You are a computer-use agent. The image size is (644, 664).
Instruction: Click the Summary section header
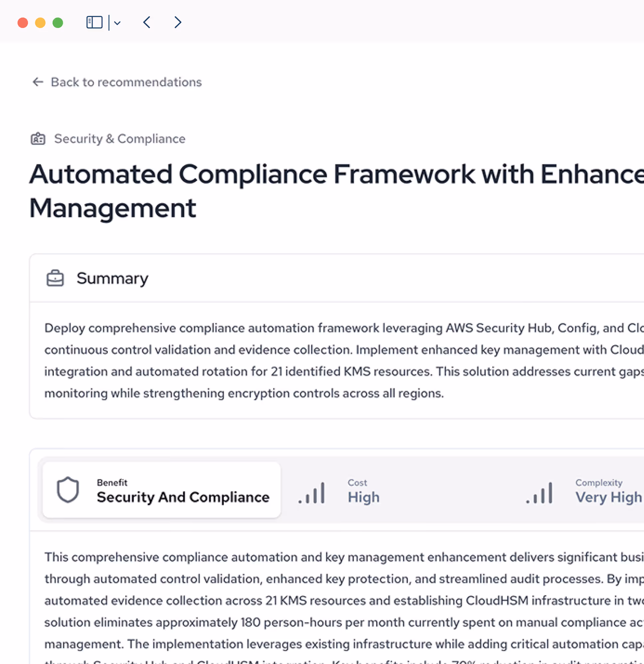pos(112,278)
